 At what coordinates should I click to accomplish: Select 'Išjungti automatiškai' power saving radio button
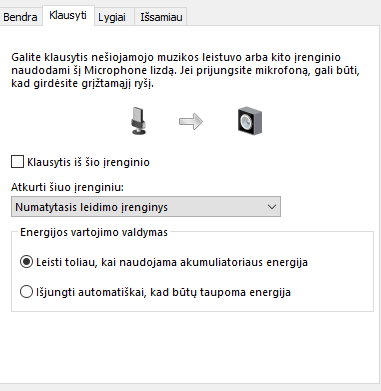click(x=26, y=292)
